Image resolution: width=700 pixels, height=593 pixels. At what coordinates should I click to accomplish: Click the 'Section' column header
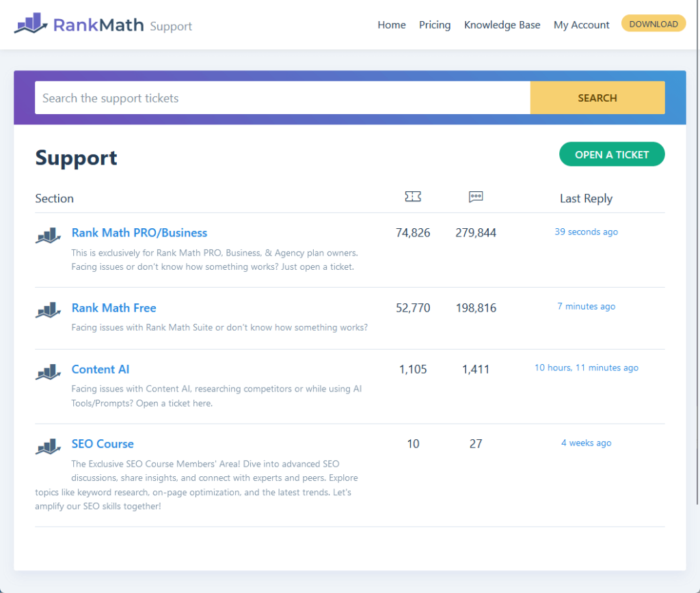tap(55, 199)
